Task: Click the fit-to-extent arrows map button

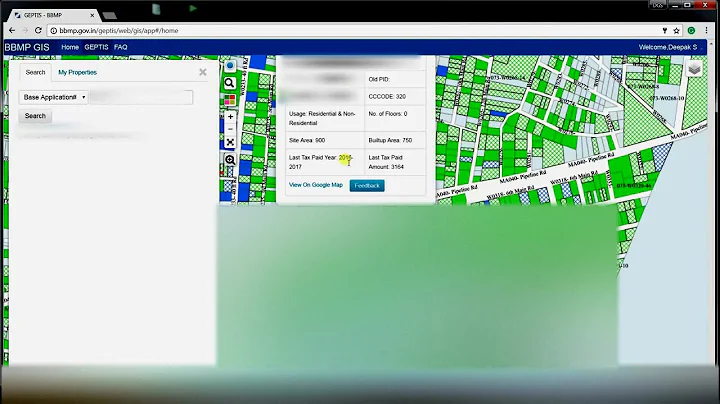Action: tap(230, 142)
